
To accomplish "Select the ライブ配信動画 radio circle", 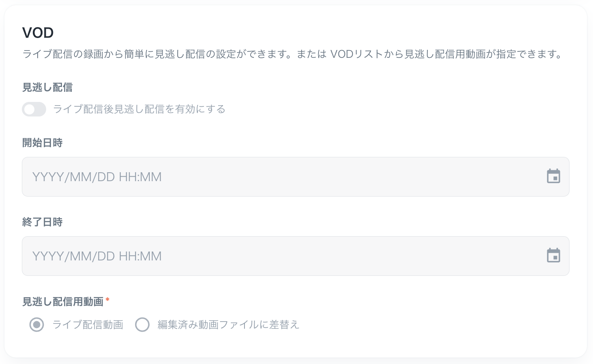I will point(36,325).
